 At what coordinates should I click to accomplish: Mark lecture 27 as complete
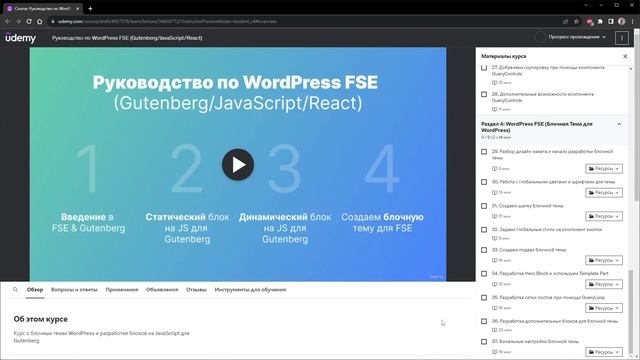[x=484, y=68]
